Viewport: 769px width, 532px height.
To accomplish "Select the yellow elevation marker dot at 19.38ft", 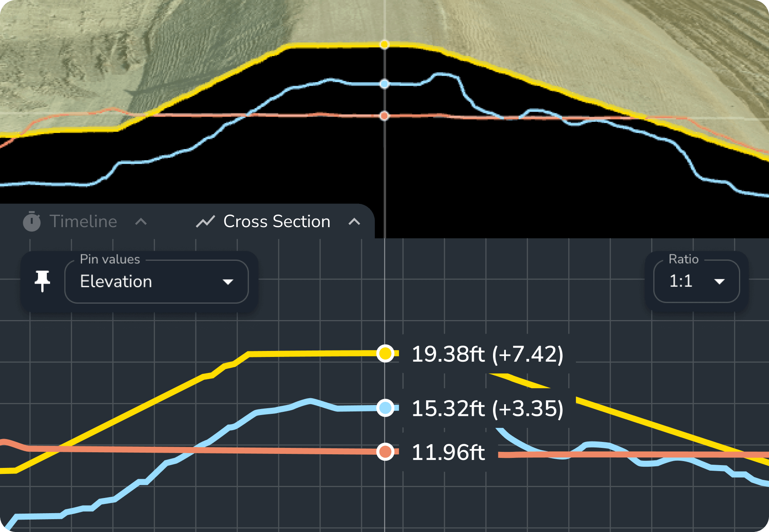I will click(385, 354).
